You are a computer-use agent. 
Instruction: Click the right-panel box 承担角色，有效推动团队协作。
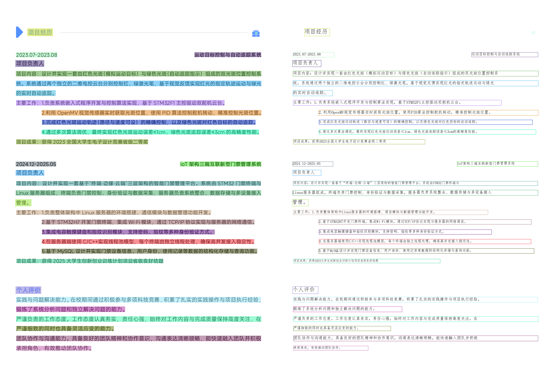(331, 348)
